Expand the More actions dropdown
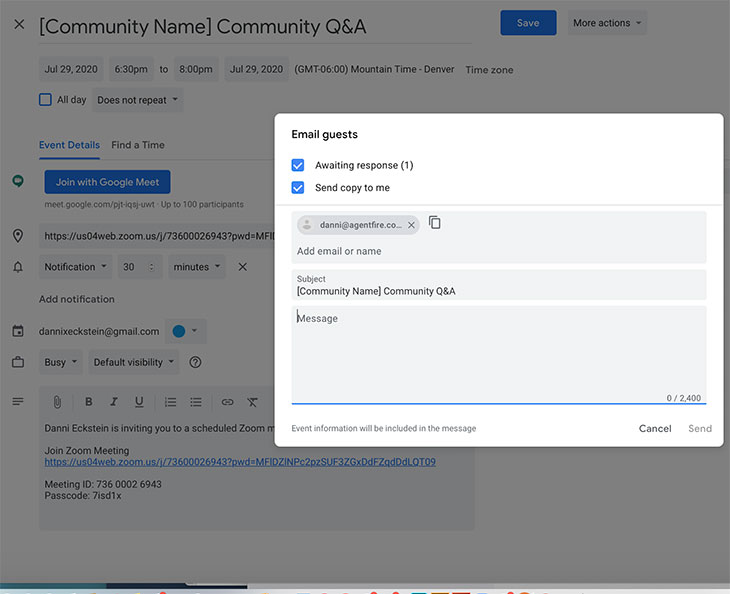The image size is (730, 594). click(607, 23)
